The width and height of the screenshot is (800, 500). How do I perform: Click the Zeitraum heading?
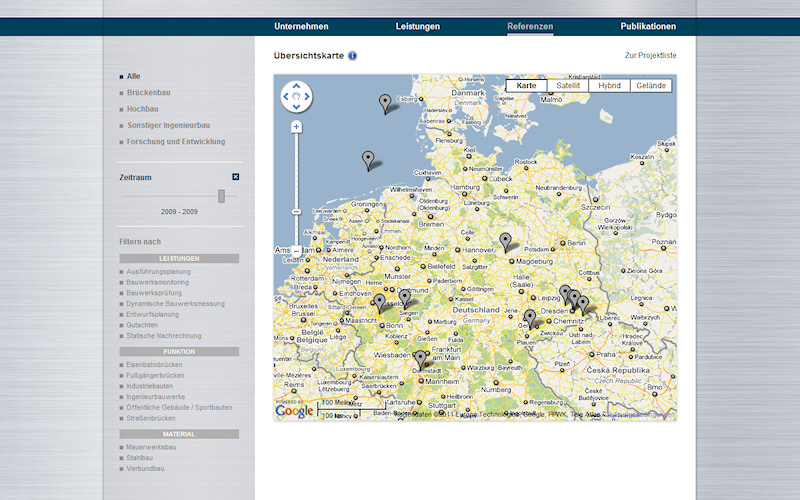click(x=135, y=178)
